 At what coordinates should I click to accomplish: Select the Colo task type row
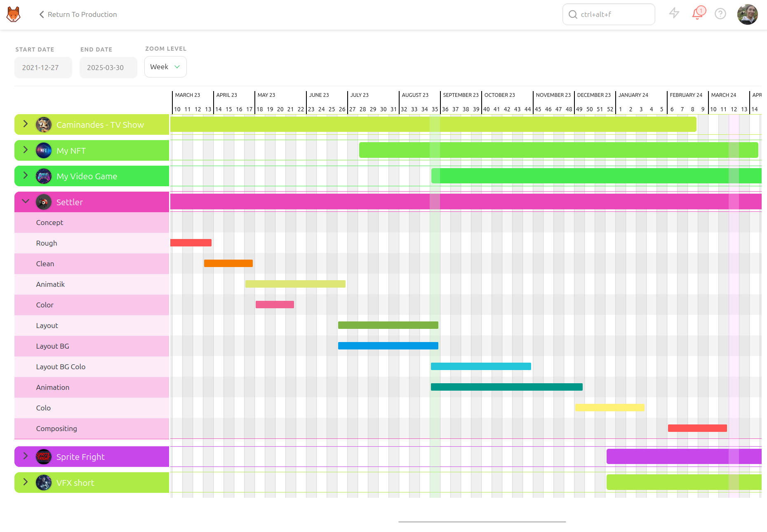pyautogui.click(x=92, y=408)
